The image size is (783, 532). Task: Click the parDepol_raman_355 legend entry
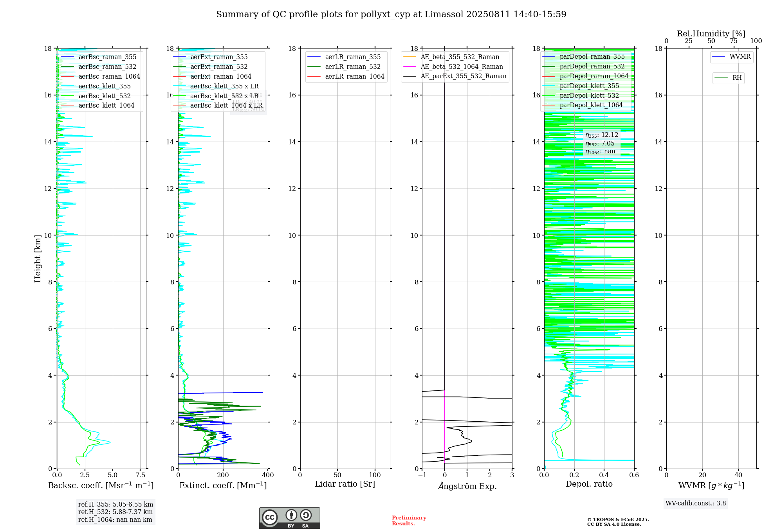(x=584, y=57)
